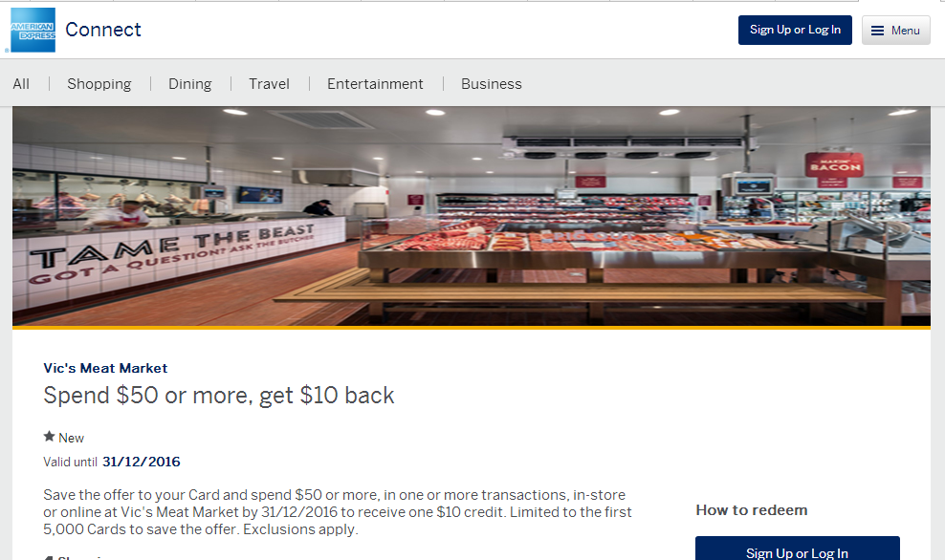
Task: Click the expiry date 31/12/2016
Action: click(x=141, y=462)
